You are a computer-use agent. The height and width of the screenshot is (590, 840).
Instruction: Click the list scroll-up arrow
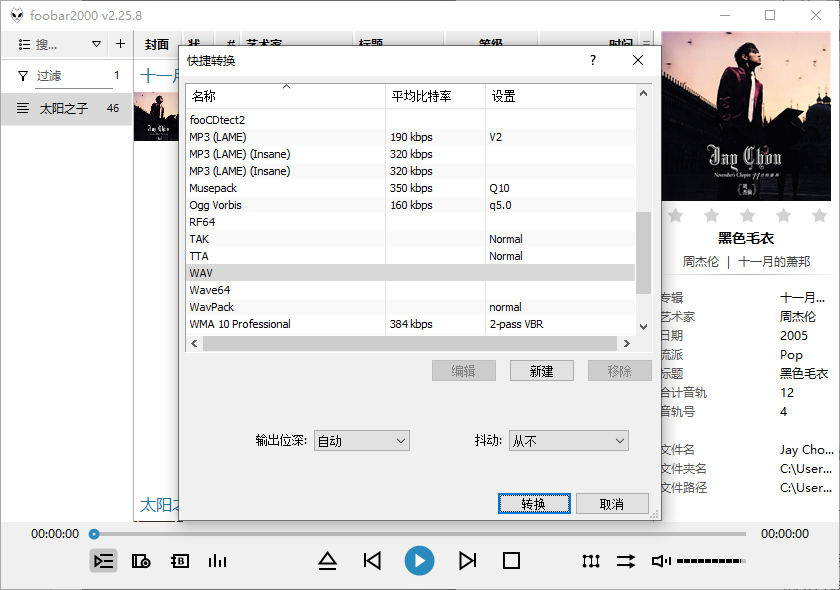(643, 93)
